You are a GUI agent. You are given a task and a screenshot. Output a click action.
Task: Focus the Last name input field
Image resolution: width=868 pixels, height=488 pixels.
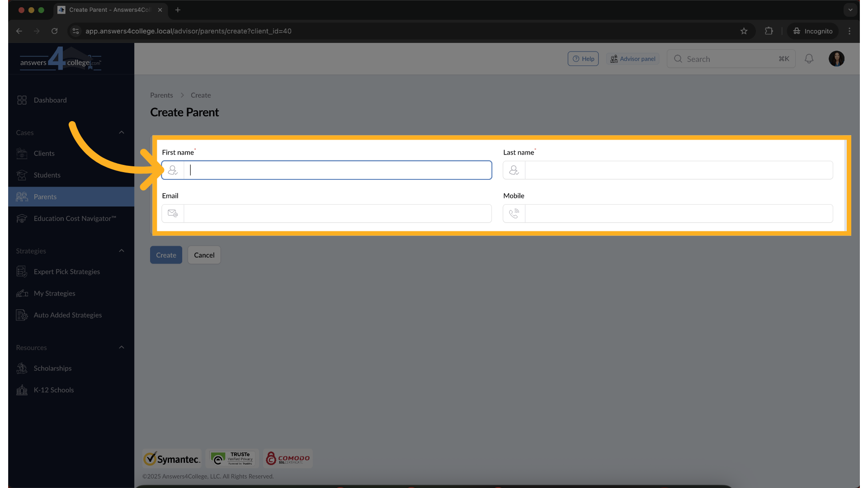[678, 170]
